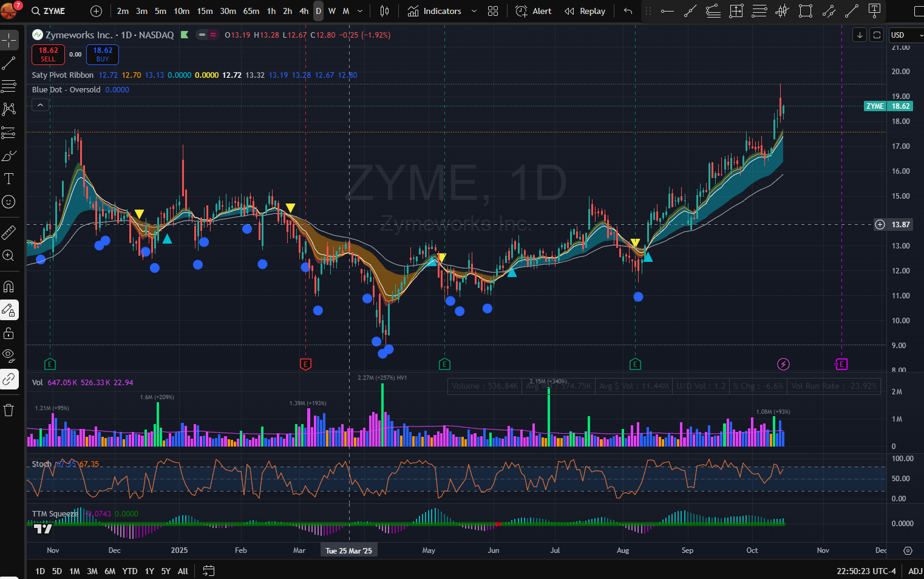The image size is (924, 579).
Task: Switch to the 65m timeframe
Action: coord(251,11)
